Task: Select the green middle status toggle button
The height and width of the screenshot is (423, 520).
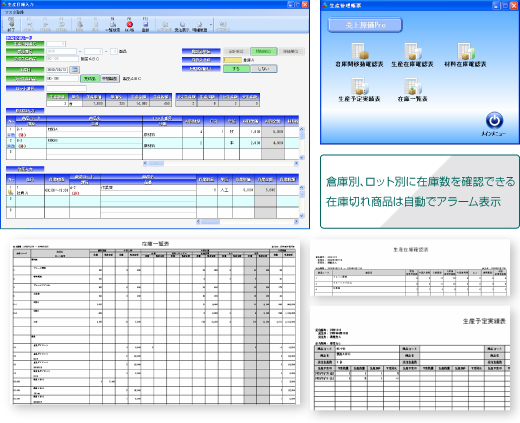Action: pyautogui.click(x=263, y=51)
